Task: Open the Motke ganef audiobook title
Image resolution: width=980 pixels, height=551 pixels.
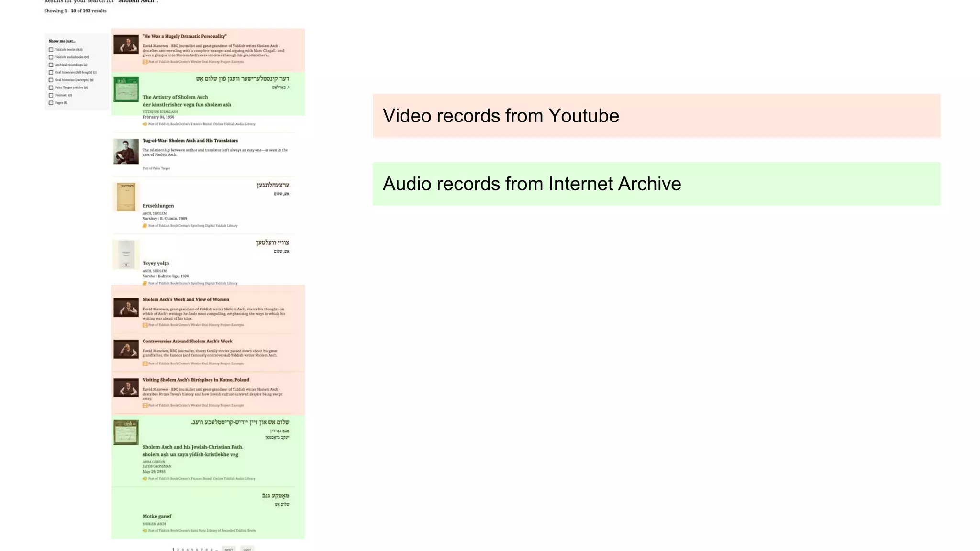Action: coord(157,517)
